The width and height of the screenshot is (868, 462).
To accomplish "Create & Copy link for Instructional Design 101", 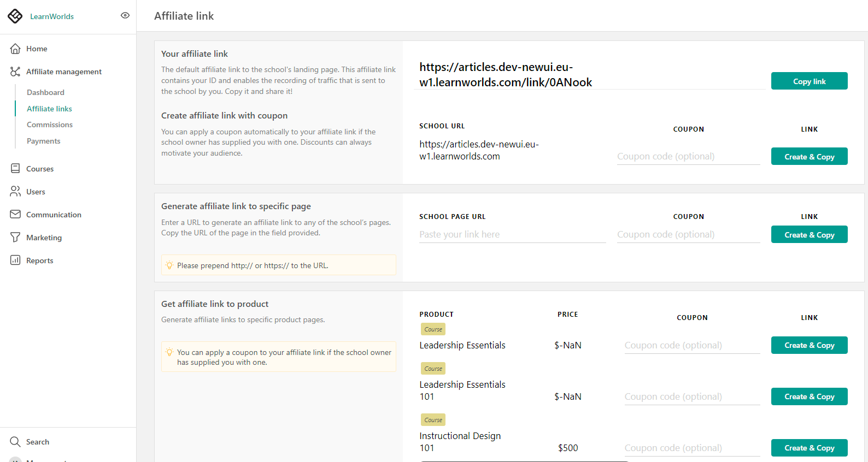I will click(809, 448).
